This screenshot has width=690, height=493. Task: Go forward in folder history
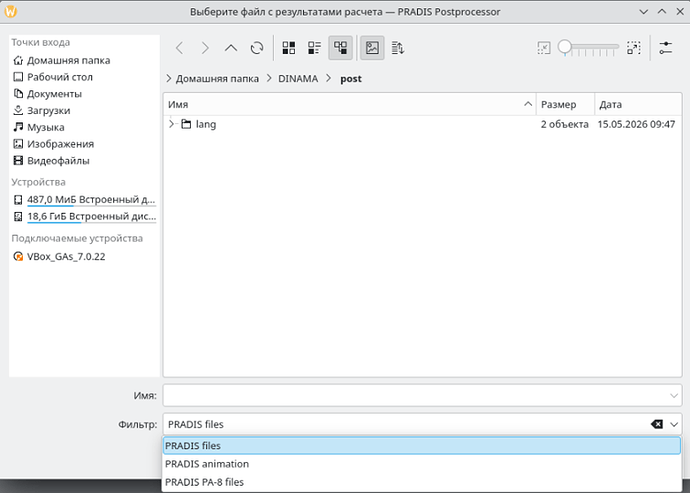click(205, 48)
